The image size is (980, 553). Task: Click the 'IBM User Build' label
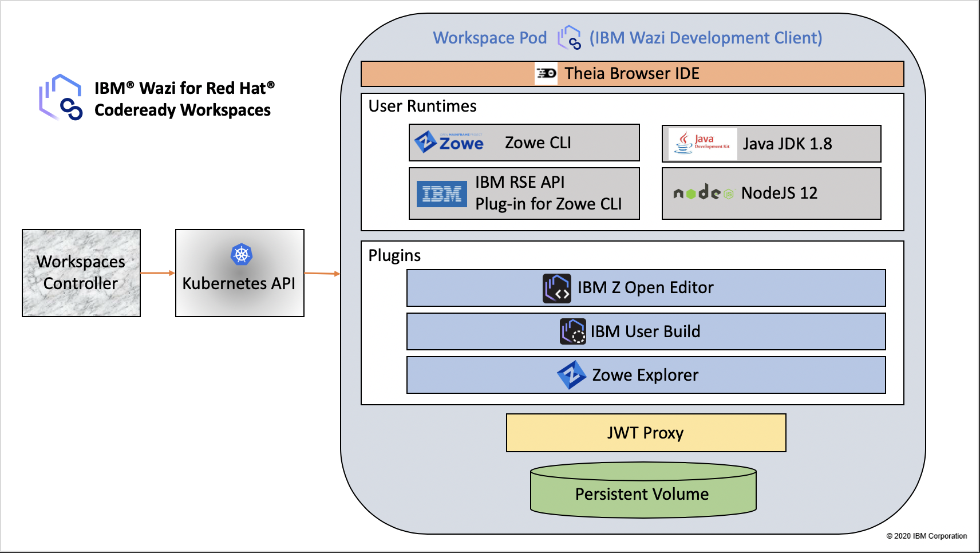click(x=646, y=331)
